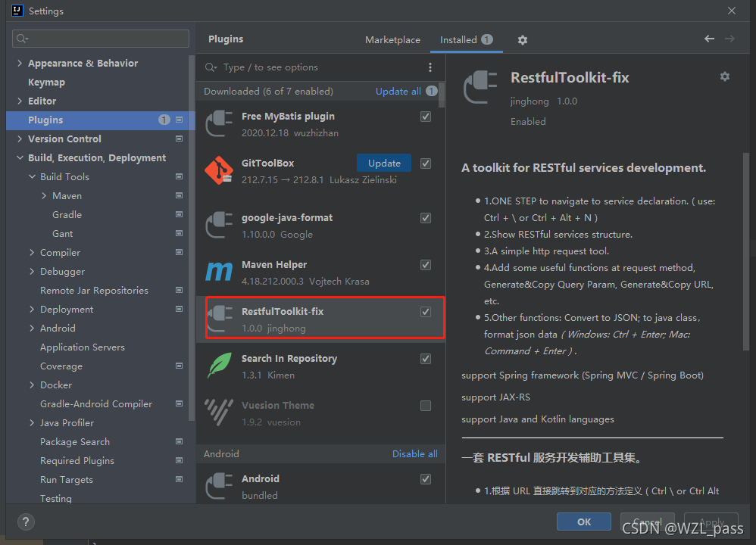This screenshot has height=545, width=756.
Task: Click the project-level icon beside Run Targets
Action: pos(180,479)
